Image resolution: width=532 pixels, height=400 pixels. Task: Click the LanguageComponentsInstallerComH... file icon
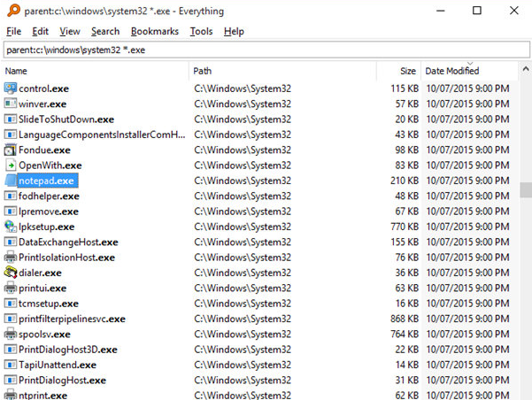10,135
